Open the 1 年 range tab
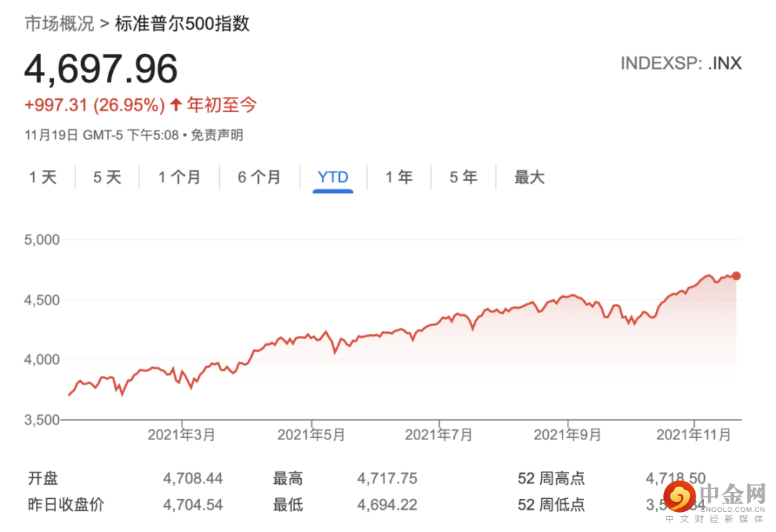776x532 pixels. click(x=399, y=177)
